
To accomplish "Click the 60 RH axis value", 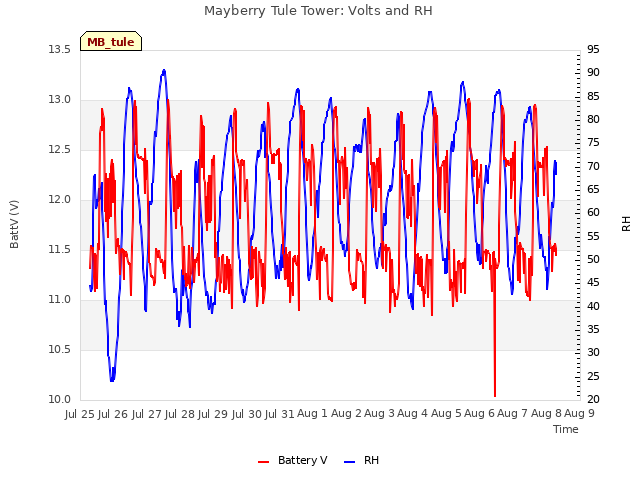I will (x=593, y=213).
